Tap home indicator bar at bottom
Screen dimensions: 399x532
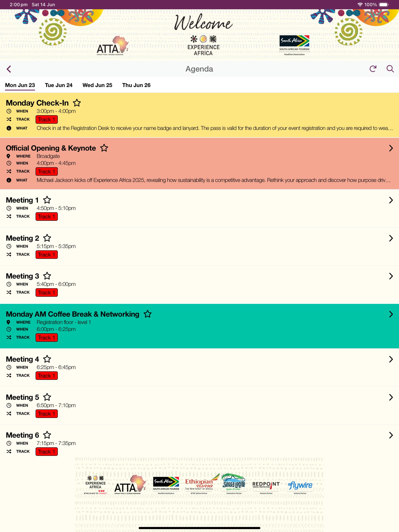tap(199, 528)
